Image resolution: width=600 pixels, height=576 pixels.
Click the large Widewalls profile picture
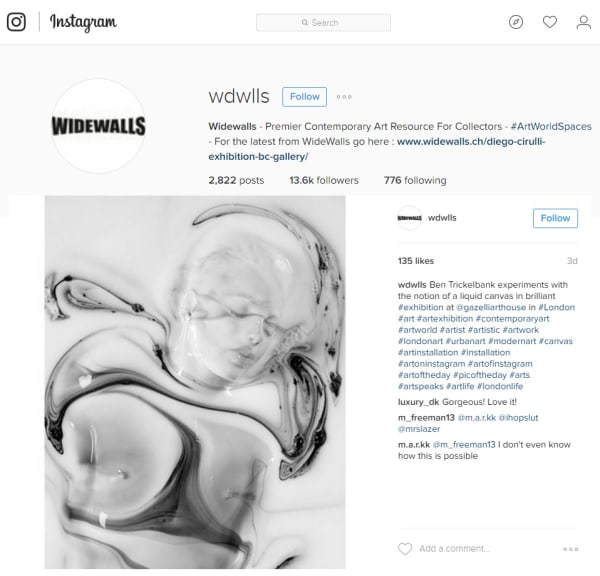tap(99, 126)
